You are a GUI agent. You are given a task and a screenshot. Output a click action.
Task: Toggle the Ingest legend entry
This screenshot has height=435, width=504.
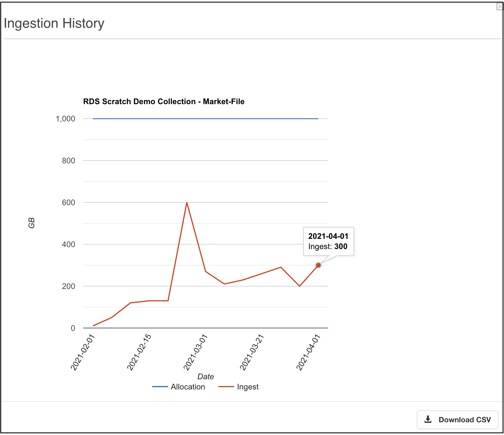(x=238, y=387)
